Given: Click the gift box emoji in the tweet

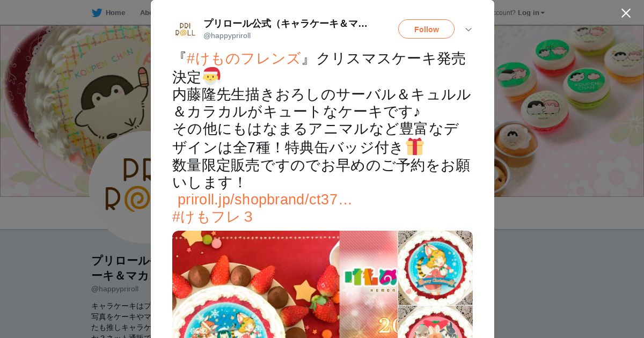Looking at the screenshot, I should (414, 146).
